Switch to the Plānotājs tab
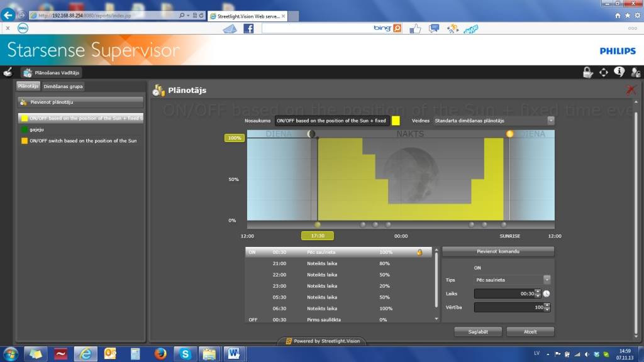Screen dimensions: 644x362 click(28, 85)
